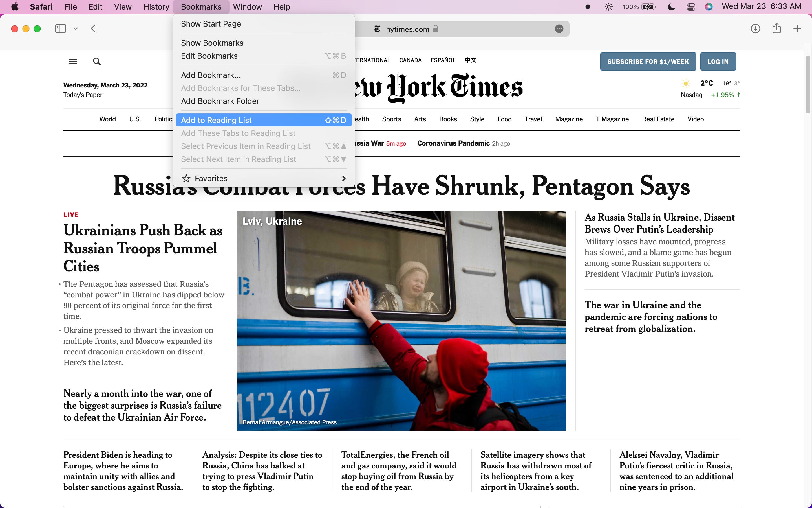Open the Food section
The image size is (812, 508).
coord(504,119)
